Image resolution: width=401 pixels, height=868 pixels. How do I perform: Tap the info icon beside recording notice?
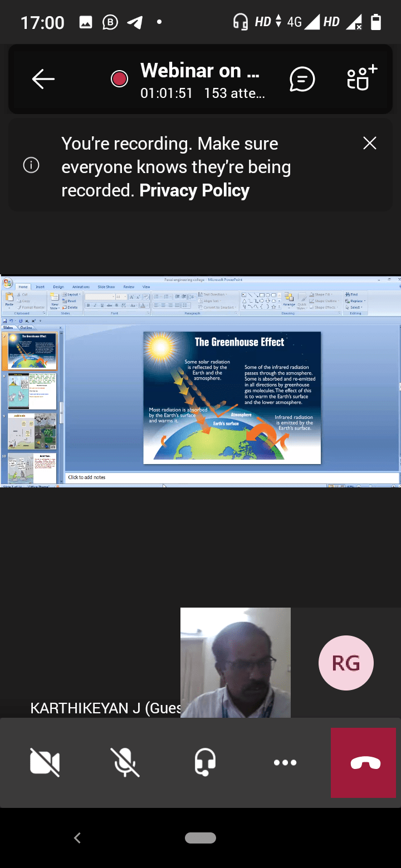click(x=31, y=165)
